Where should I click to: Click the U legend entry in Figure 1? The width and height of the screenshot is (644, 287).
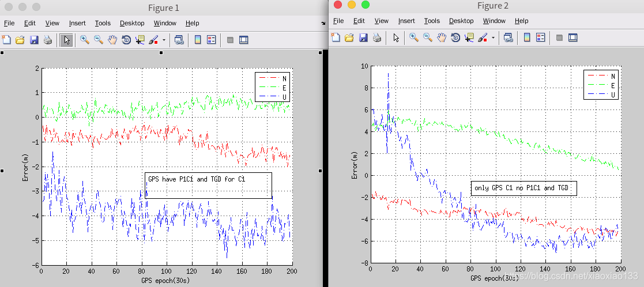(273, 96)
